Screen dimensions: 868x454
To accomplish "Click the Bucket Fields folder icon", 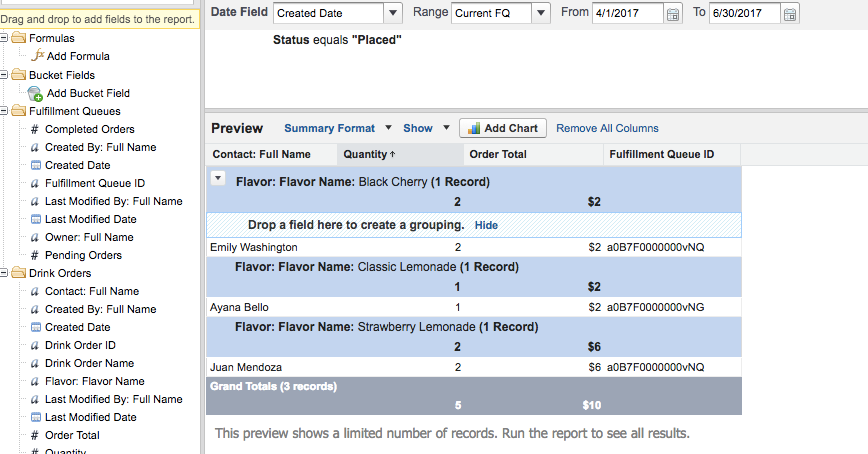I will click(20, 75).
